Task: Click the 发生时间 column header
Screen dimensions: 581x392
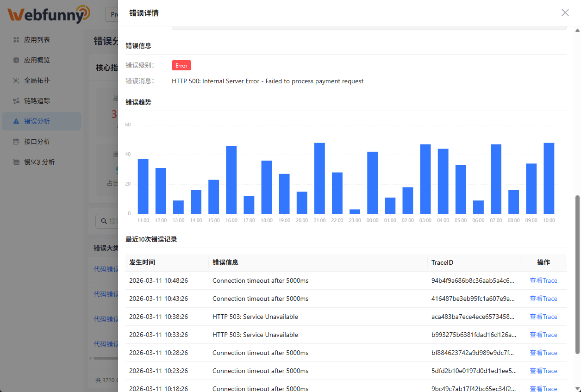Action: 142,262
